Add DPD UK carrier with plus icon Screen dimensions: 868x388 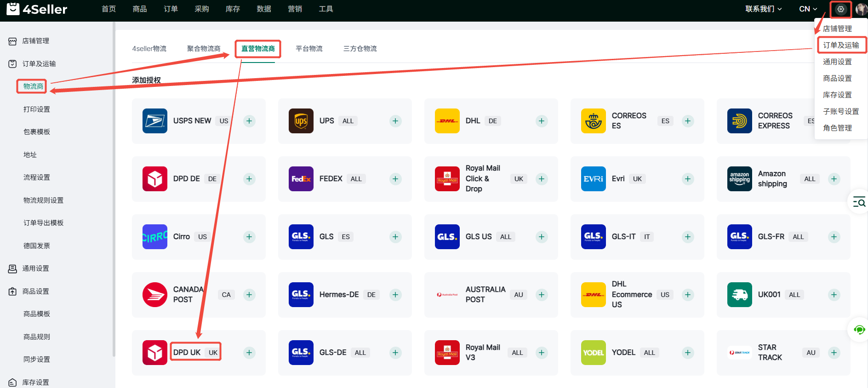pyautogui.click(x=249, y=353)
